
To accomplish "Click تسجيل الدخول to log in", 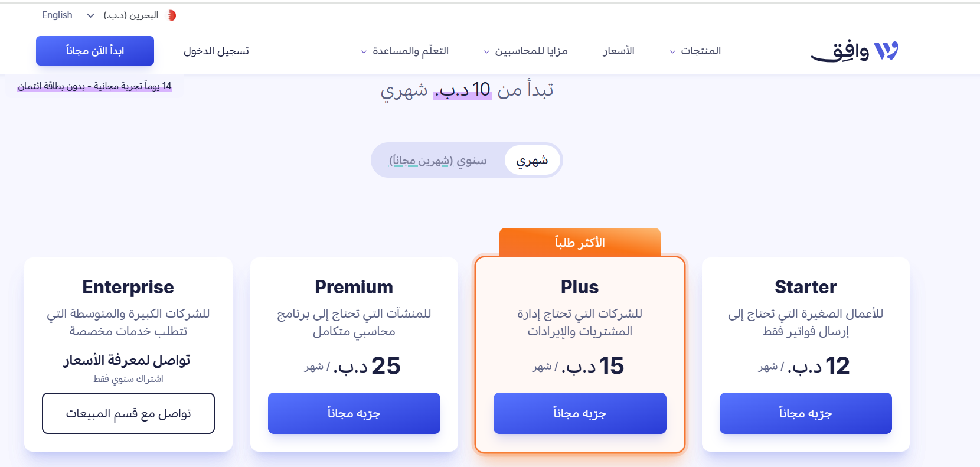I will [216, 51].
